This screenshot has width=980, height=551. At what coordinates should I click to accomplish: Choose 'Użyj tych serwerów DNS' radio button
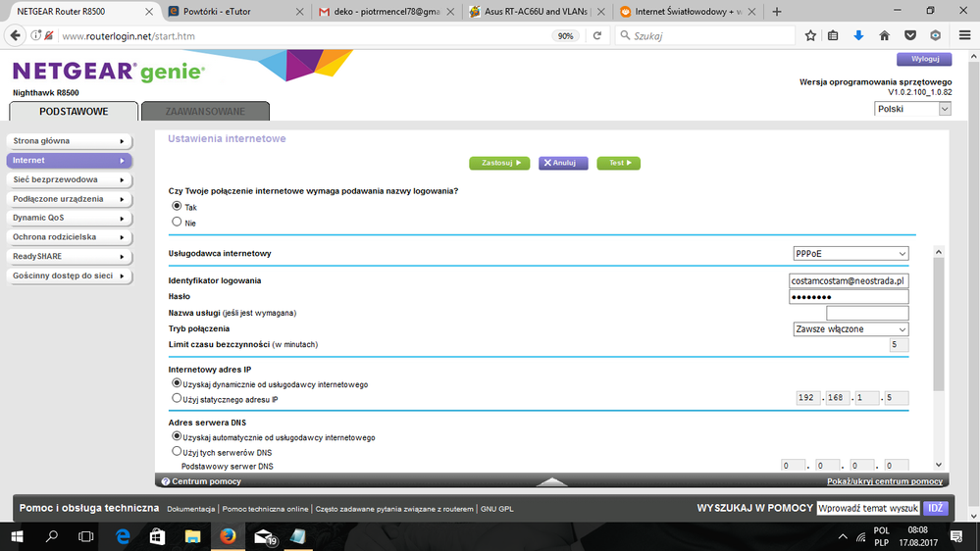177,451
